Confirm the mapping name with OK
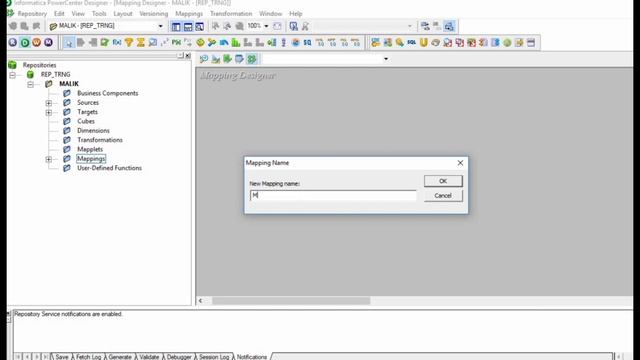The width and height of the screenshot is (640, 360). pyautogui.click(x=443, y=181)
